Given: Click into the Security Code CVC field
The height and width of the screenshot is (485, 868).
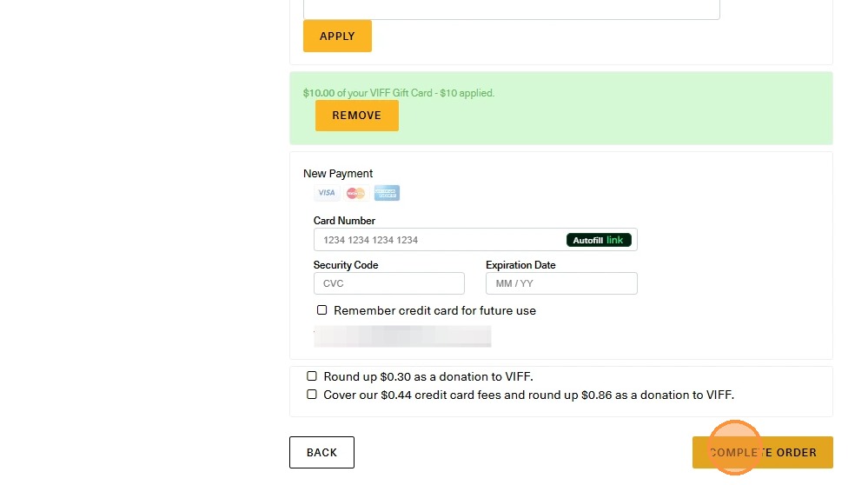Looking at the screenshot, I should [x=388, y=283].
